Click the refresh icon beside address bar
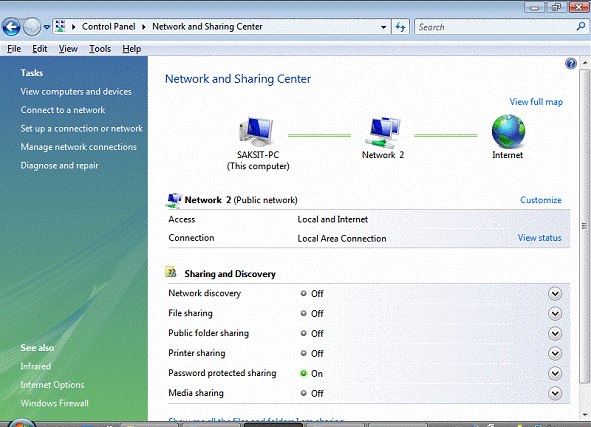Image resolution: width=591 pixels, height=427 pixels. point(400,27)
